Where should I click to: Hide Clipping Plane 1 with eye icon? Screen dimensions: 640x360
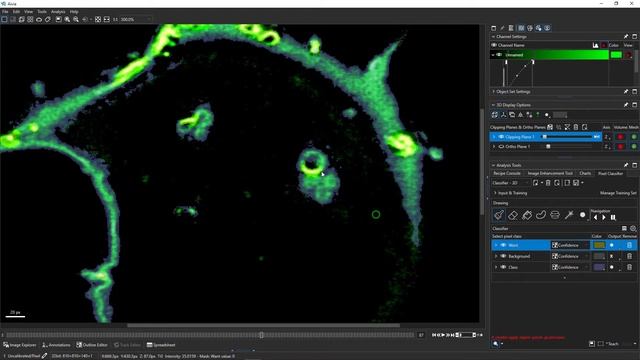501,137
